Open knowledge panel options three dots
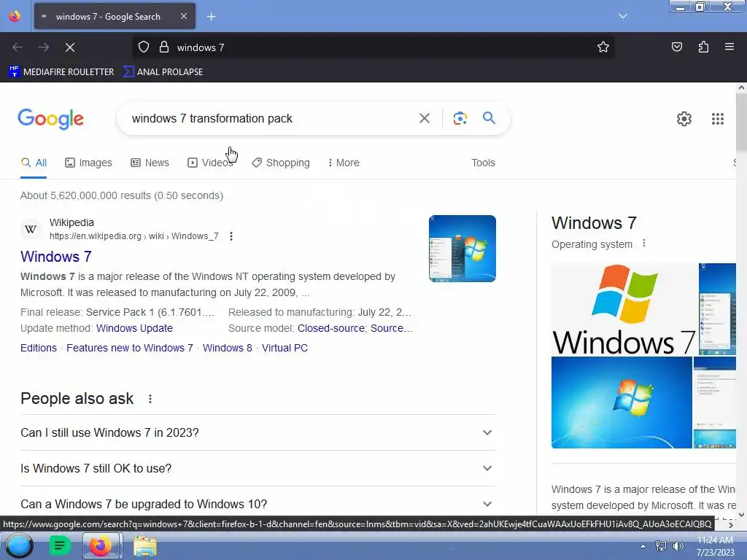The image size is (747, 560). [644, 244]
